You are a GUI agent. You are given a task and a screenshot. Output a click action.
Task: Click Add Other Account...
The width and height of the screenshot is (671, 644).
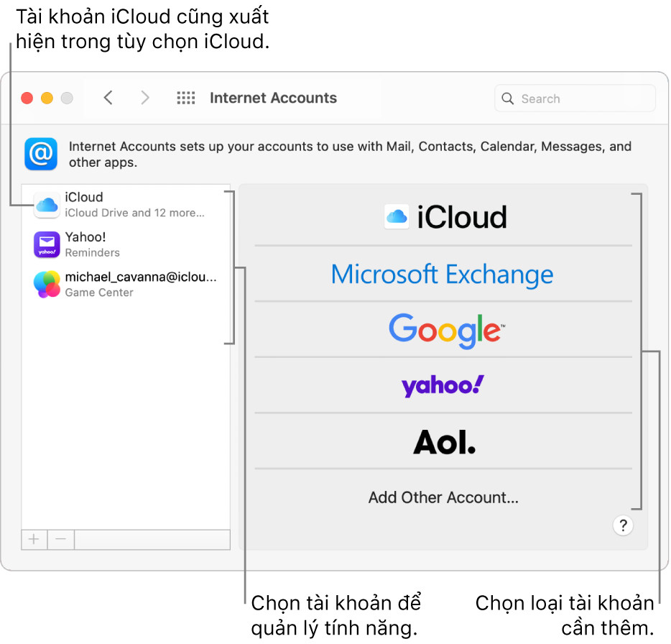pyautogui.click(x=443, y=497)
